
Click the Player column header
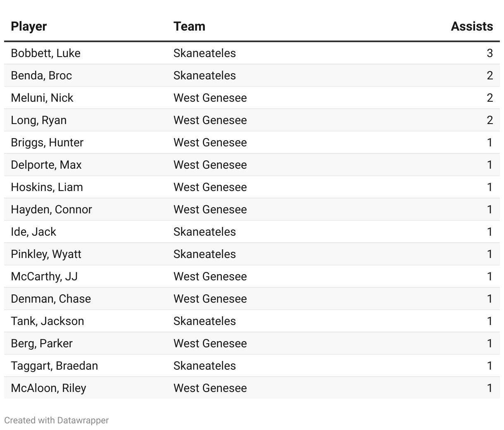click(29, 26)
